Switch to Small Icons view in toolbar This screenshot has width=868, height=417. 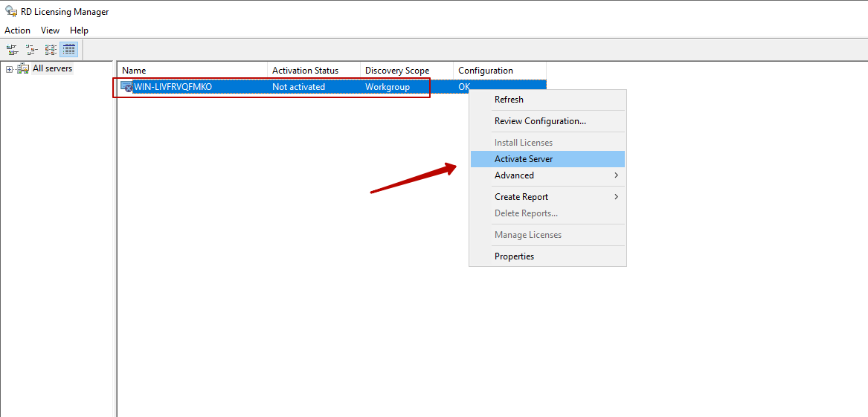tap(31, 50)
